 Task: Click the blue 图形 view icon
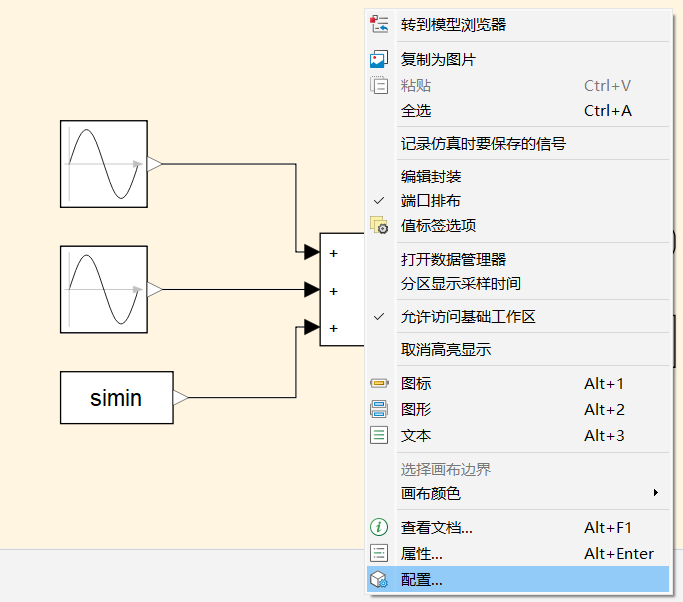pyautogui.click(x=379, y=409)
